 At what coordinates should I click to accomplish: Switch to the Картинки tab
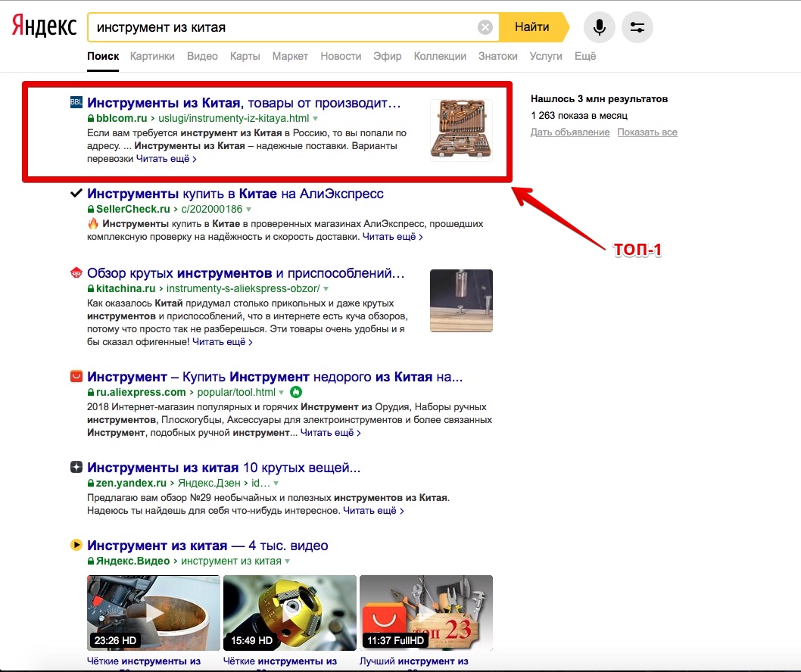pyautogui.click(x=152, y=56)
